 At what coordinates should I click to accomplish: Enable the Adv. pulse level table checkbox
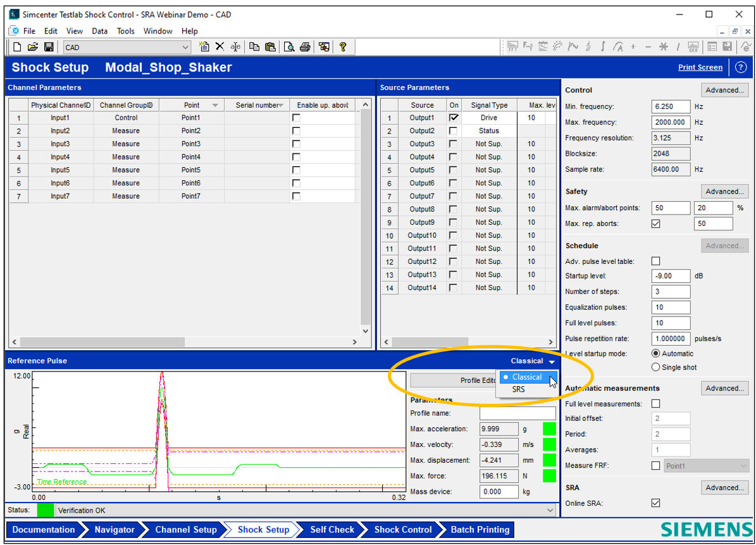(655, 261)
